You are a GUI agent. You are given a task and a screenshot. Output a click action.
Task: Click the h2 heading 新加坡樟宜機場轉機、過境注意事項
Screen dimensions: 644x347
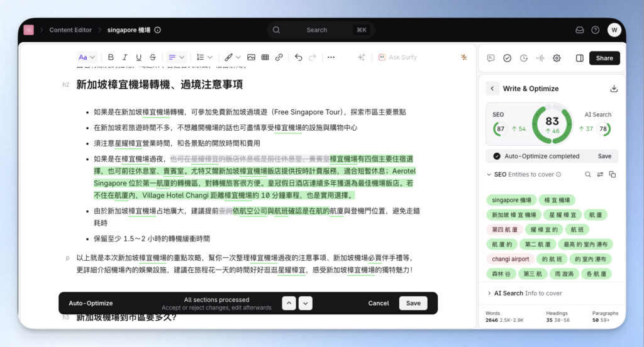(x=159, y=85)
